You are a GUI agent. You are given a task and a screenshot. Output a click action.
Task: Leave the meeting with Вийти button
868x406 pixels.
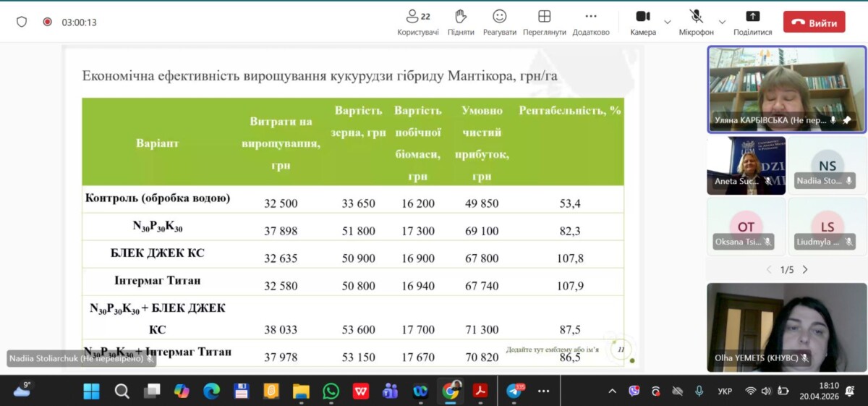coord(814,22)
